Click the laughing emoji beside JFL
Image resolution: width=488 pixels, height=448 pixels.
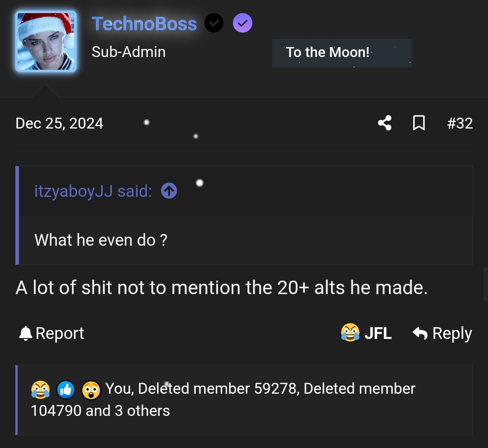pyautogui.click(x=350, y=334)
